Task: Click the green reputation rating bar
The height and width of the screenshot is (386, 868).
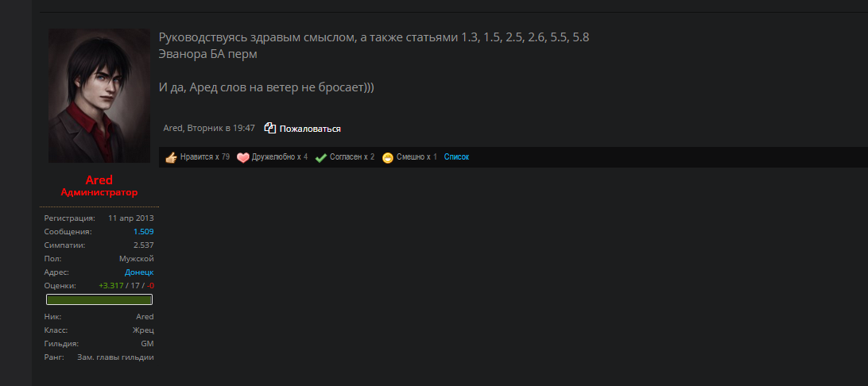Action: coord(99,299)
